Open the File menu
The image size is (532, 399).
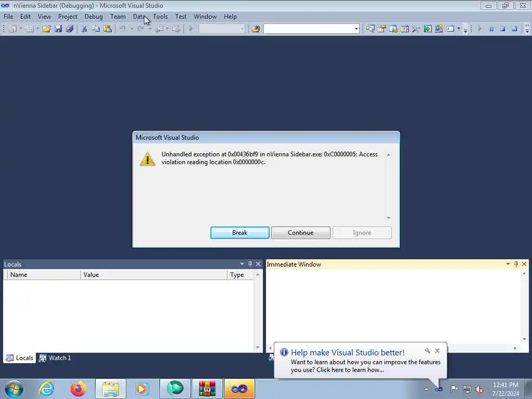[8, 16]
